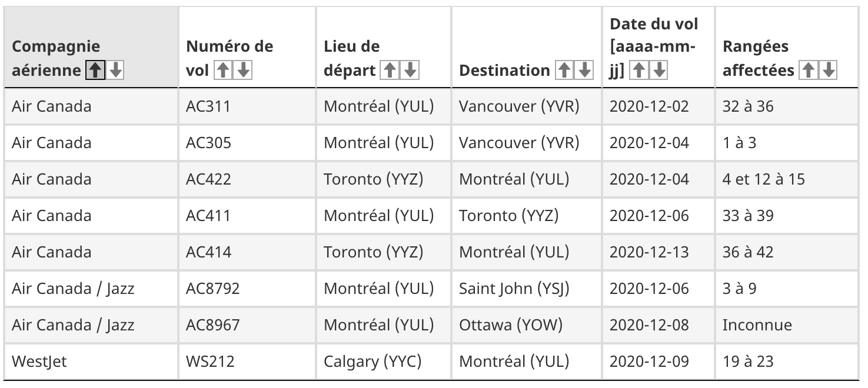Select flight number AC311 cell
Screen dimensions: 868x388
tap(209, 107)
